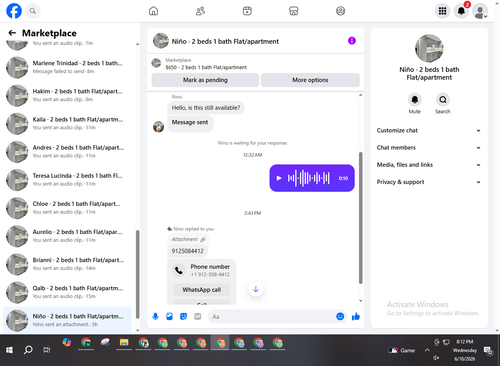Expand Customize chat section

click(x=429, y=130)
